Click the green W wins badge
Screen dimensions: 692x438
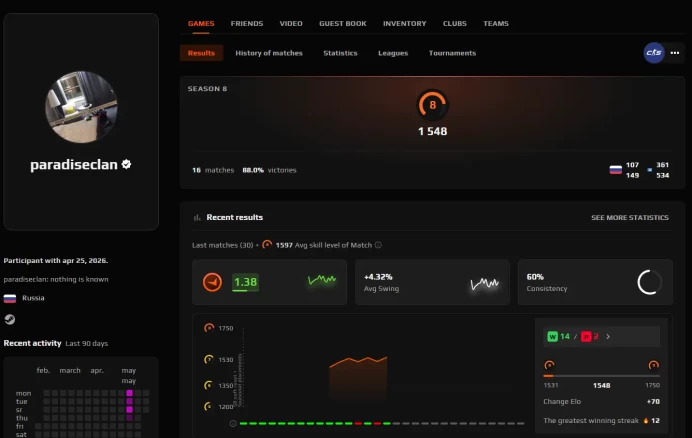(x=553, y=336)
